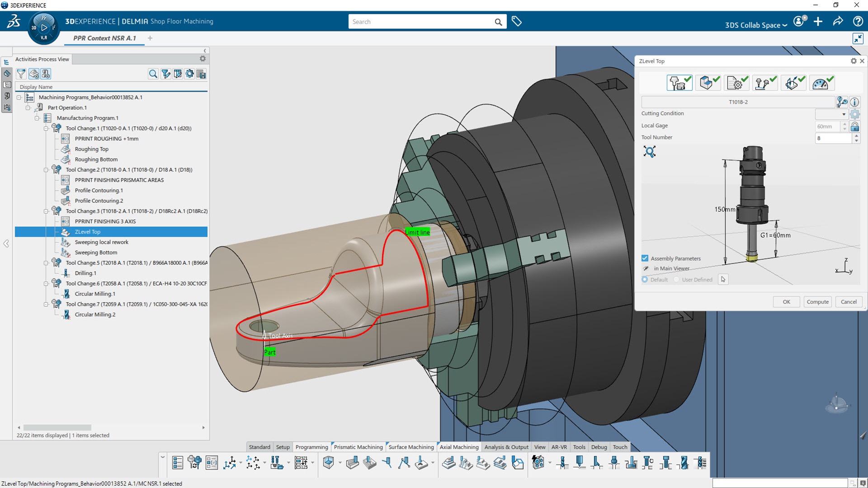Open the feeds and speeds tab icon
The width and height of the screenshot is (868, 488).
(x=821, y=83)
